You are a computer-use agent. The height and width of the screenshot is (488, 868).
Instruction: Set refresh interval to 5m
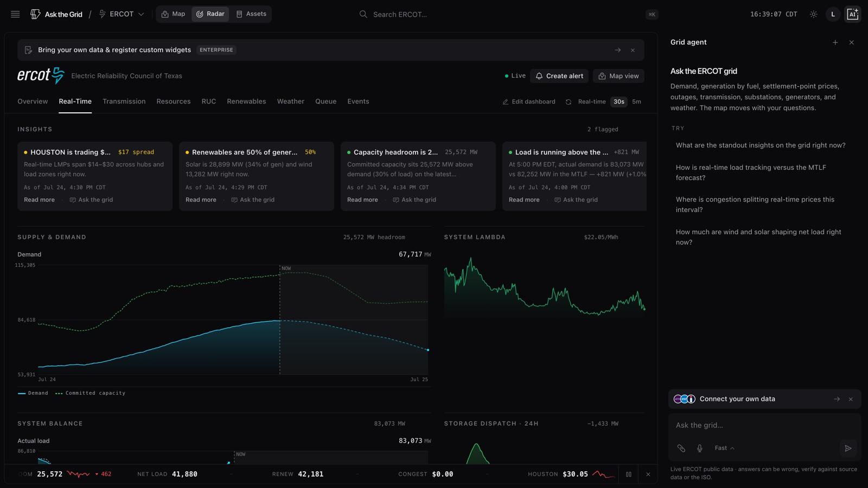[636, 102]
